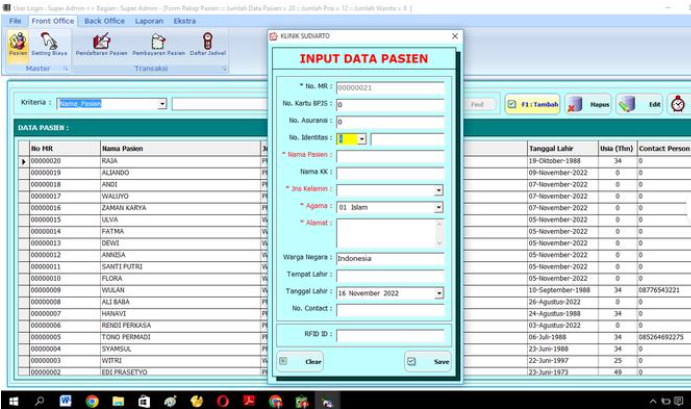691x409 pixels.
Task: Open the Pasien master icon
Action: 17,44
